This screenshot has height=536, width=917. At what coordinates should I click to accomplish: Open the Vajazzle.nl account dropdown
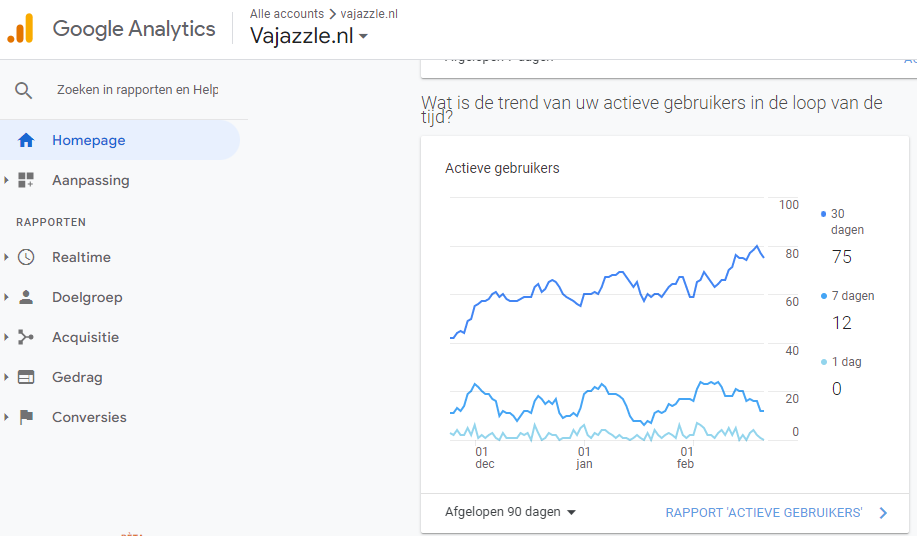309,36
